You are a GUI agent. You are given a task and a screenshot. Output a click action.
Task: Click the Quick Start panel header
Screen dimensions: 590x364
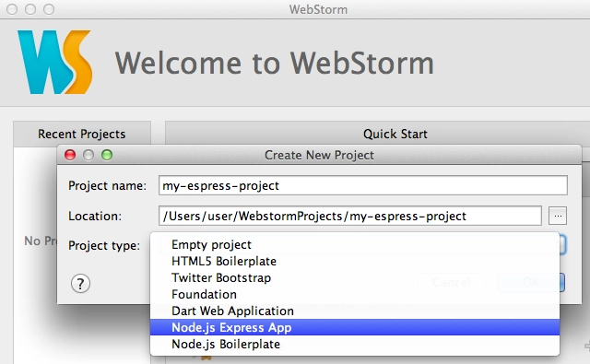tap(395, 134)
